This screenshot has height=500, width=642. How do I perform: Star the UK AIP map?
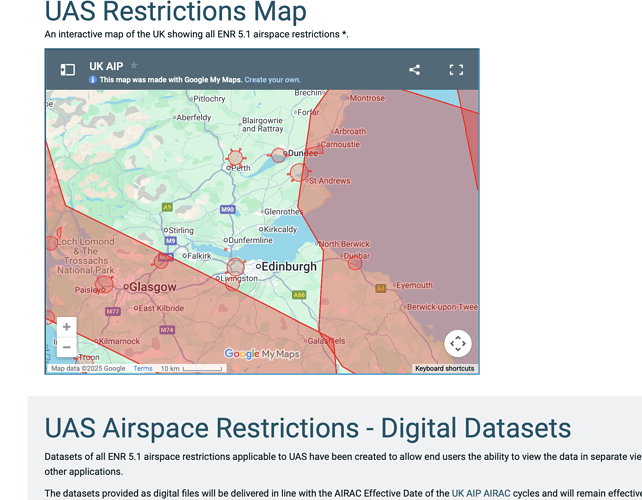pyautogui.click(x=134, y=67)
